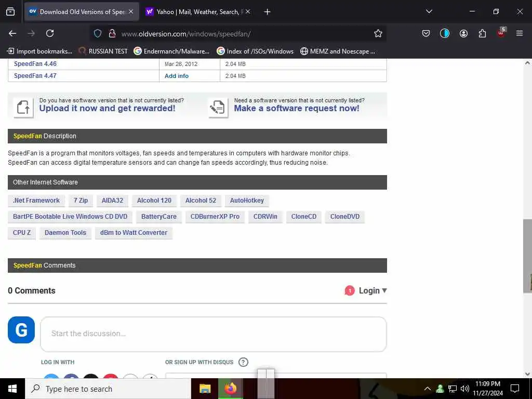The width and height of the screenshot is (532, 399).
Task: Click the page vertical scrollbar thumb
Action: pos(527,256)
